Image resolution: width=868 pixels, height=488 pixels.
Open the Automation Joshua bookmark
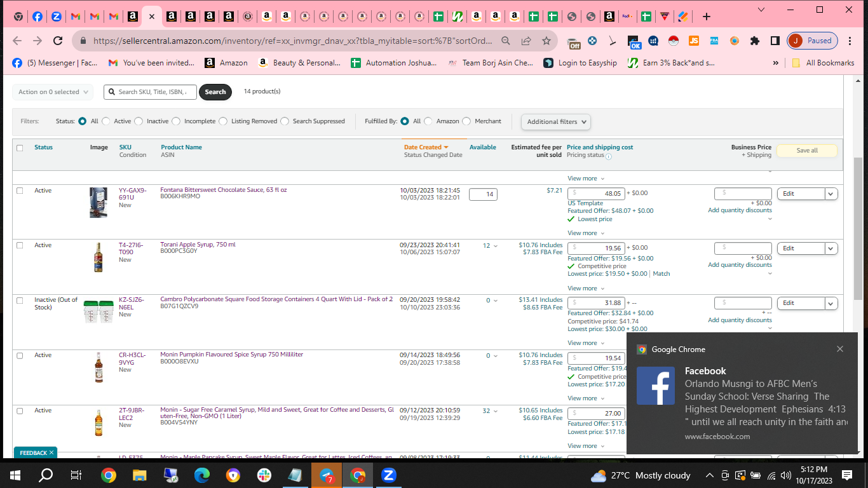(395, 63)
